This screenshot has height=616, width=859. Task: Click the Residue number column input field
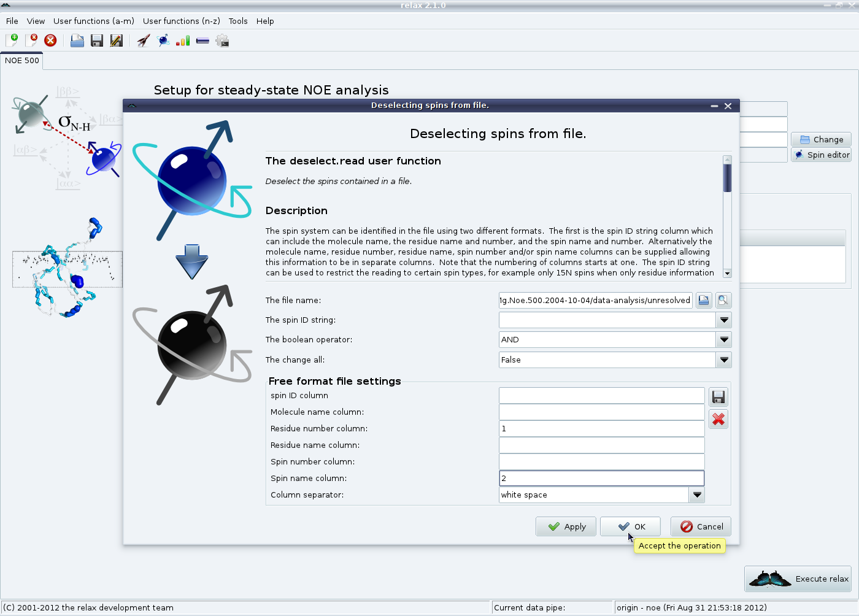[x=601, y=428]
